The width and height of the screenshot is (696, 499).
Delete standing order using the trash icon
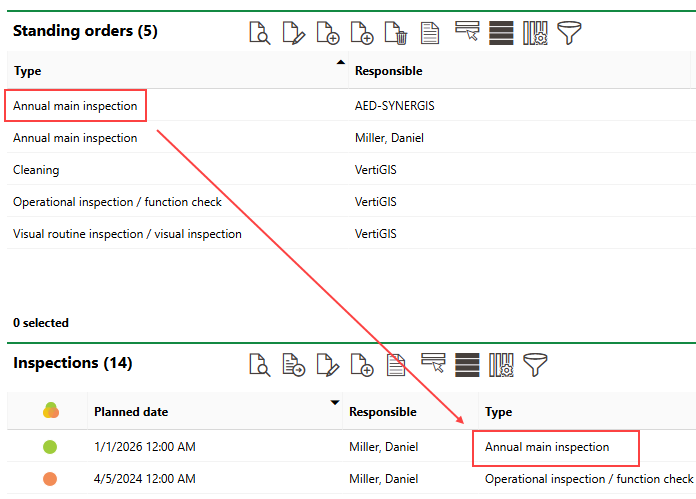pyautogui.click(x=396, y=33)
